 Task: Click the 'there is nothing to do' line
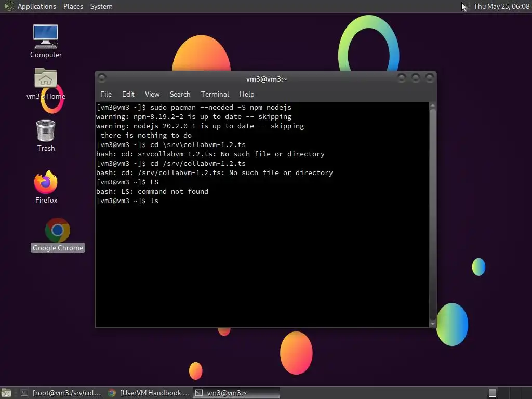coord(146,136)
